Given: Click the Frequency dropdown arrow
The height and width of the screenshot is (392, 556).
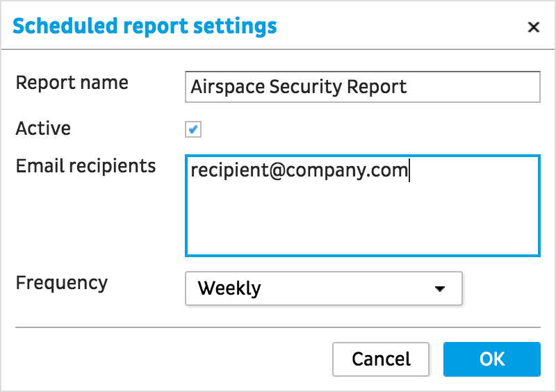Looking at the screenshot, I should tap(440, 288).
